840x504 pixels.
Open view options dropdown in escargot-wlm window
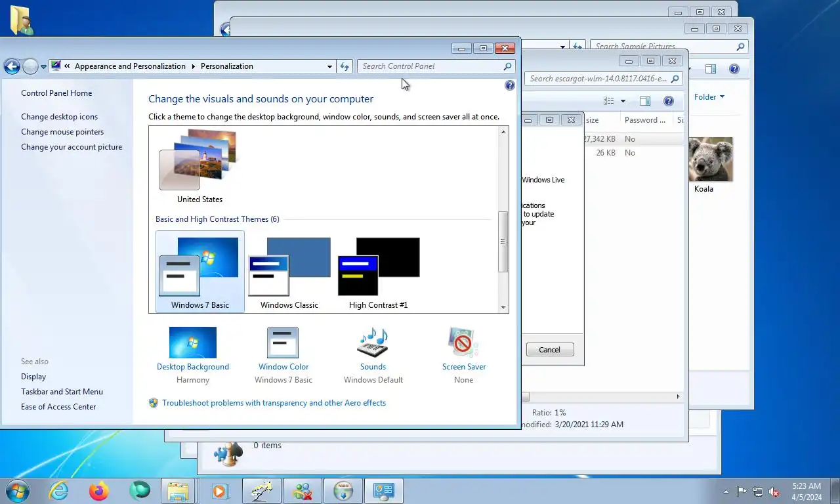tap(623, 101)
